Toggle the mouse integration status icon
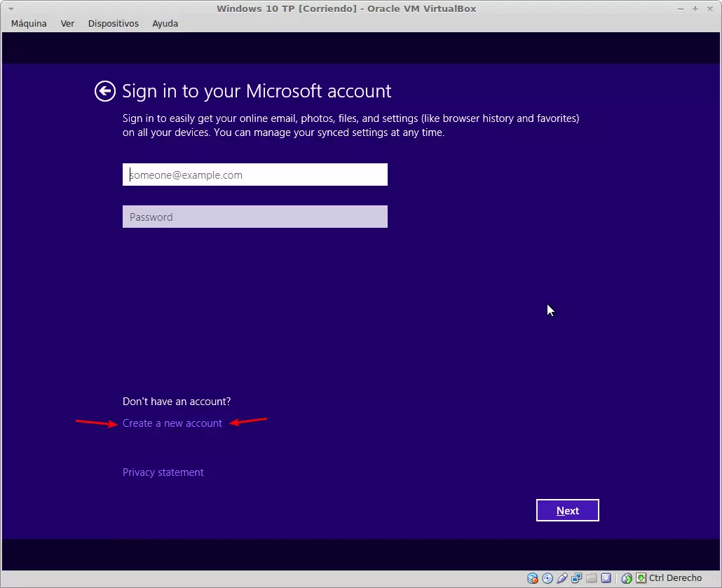 tap(627, 578)
